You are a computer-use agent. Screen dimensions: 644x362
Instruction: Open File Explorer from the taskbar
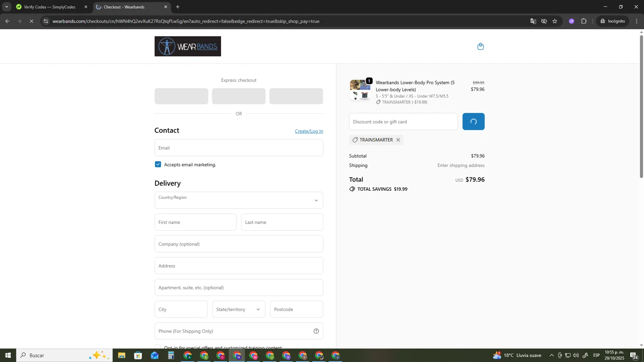point(122,355)
